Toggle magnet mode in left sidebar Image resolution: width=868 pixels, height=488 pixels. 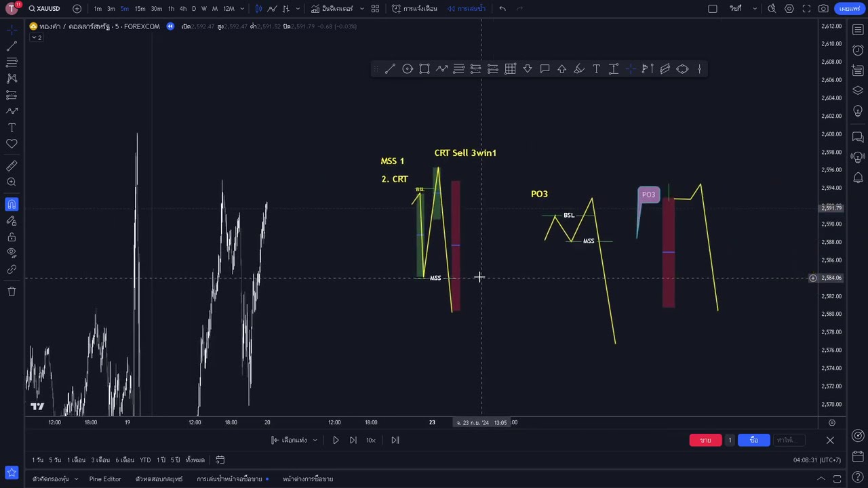click(x=12, y=205)
